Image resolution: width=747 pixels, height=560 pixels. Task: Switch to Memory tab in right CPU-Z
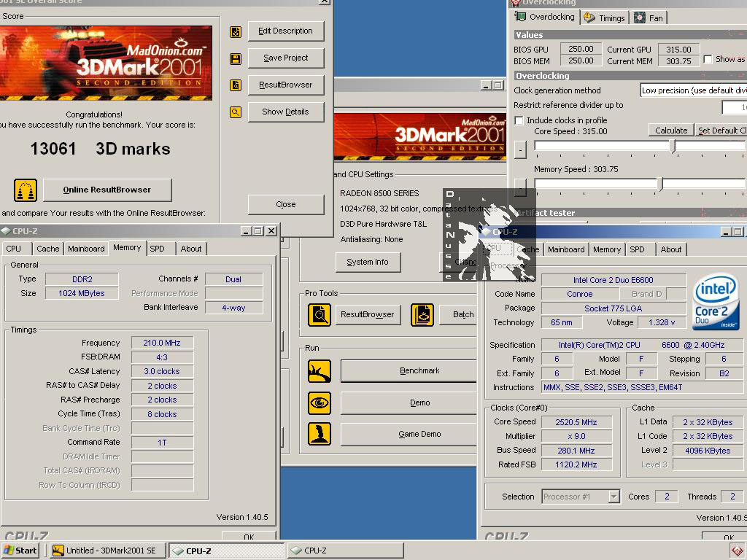coord(607,249)
